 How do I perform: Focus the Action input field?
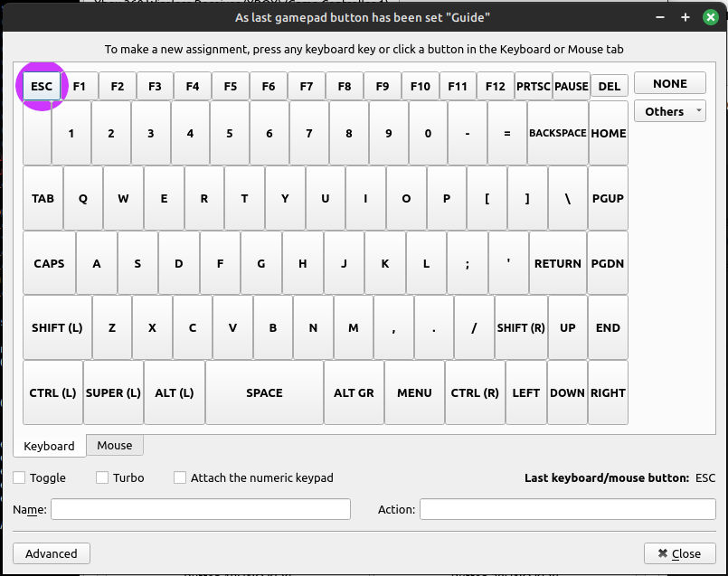(567, 509)
